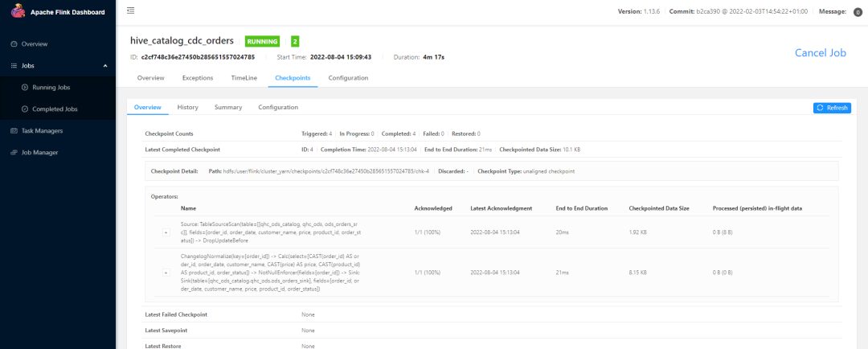Switch to the Exceptions tab
This screenshot has width=868, height=349.
198,78
